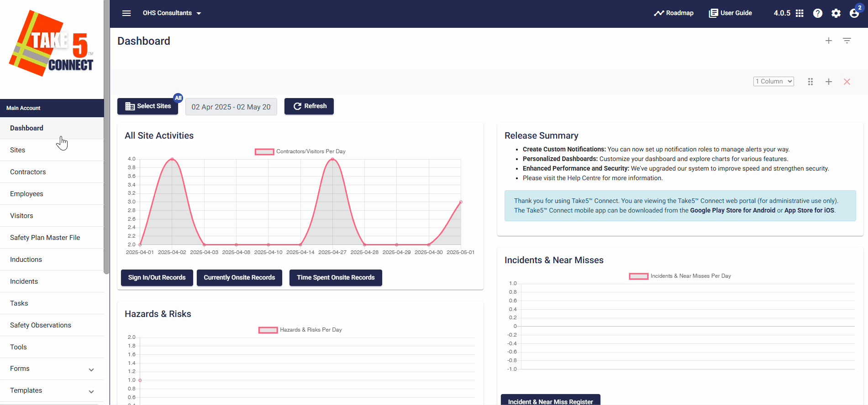Open Safety Plan Master File

tap(52, 238)
